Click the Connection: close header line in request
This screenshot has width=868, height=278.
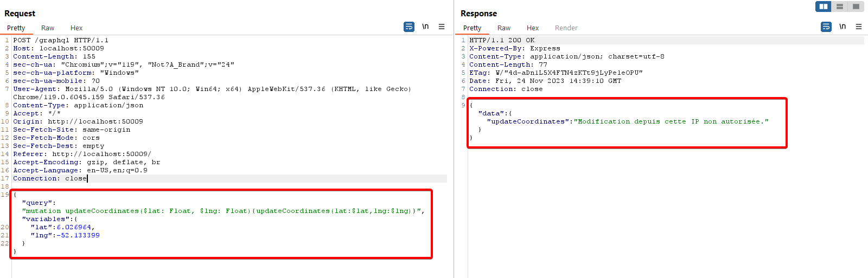click(50, 179)
